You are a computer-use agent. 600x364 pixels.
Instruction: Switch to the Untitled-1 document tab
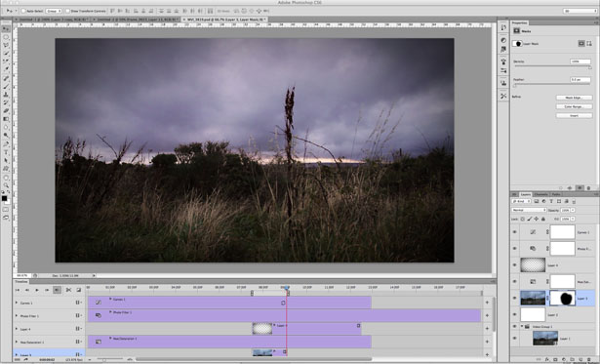[x=54, y=20]
